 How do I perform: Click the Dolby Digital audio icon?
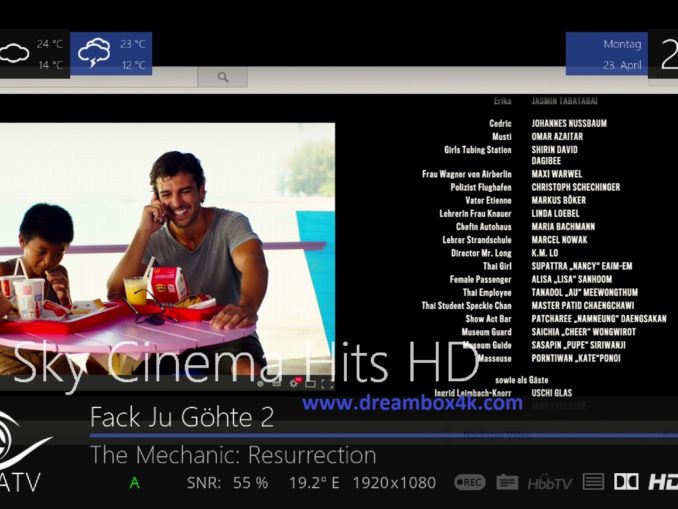pos(626,482)
